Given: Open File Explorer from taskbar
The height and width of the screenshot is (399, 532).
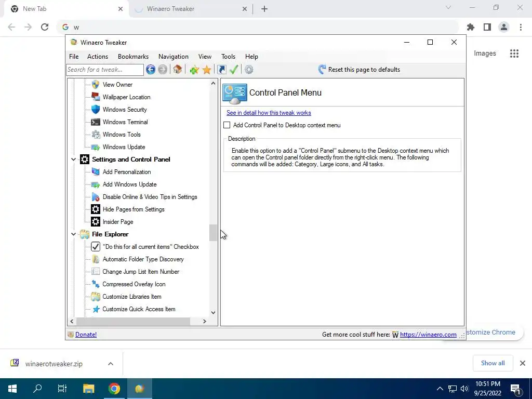Looking at the screenshot, I should coord(88,389).
